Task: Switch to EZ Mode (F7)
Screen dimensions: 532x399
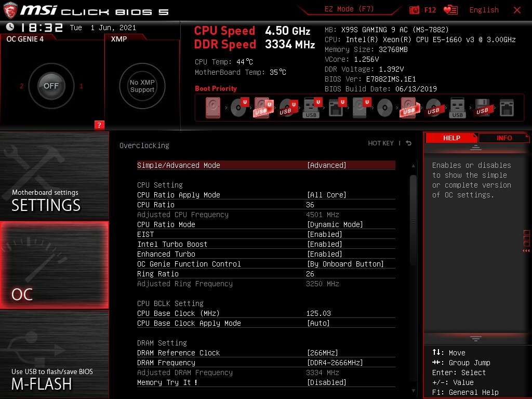Action: 349,9
